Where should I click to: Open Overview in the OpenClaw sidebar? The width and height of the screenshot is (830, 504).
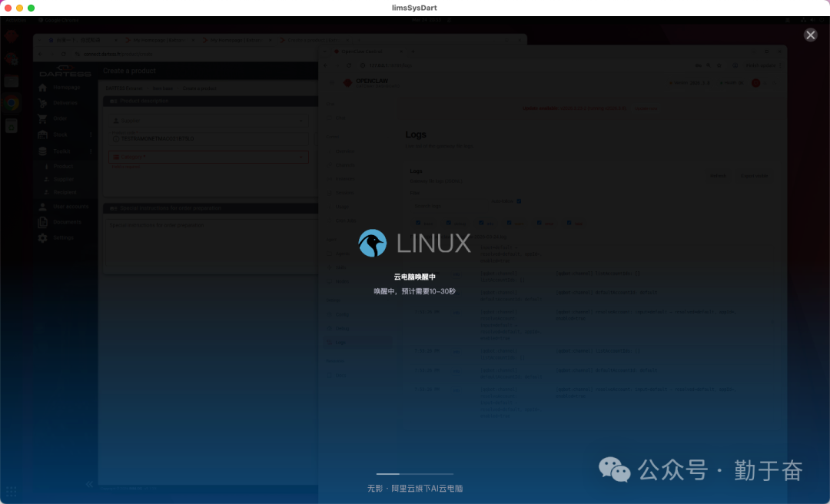(344, 151)
